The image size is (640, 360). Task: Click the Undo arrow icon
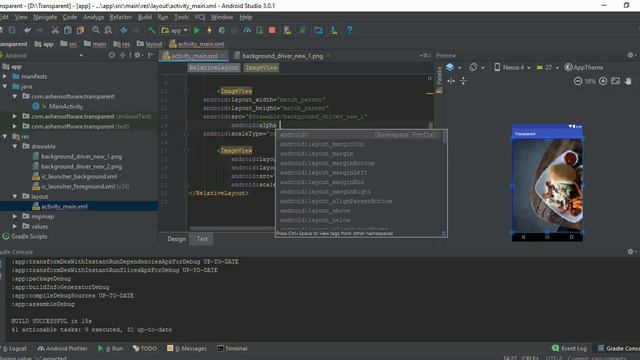pyautogui.click(x=27, y=30)
